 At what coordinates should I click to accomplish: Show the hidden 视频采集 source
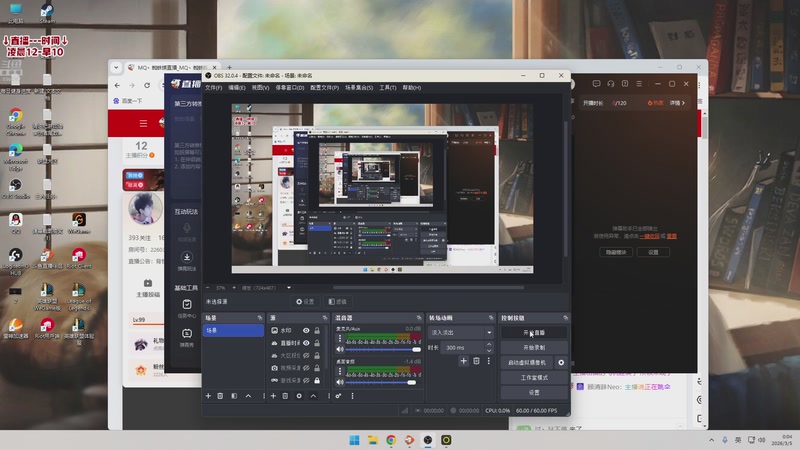[306, 368]
